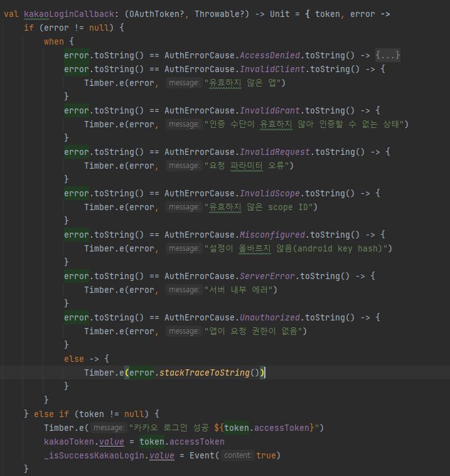Click accessToken inside the ${token.accessToken} template
Viewport: 450px width, 476px height.
coord(282,428)
